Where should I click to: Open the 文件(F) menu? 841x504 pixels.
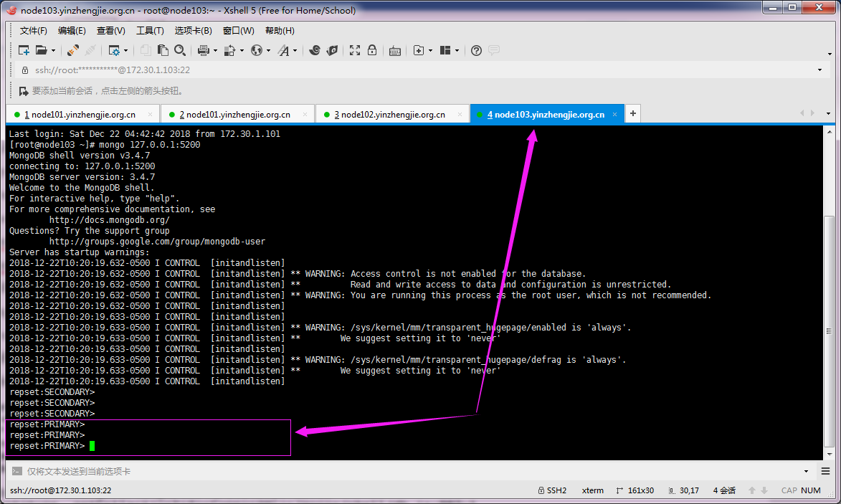point(33,31)
